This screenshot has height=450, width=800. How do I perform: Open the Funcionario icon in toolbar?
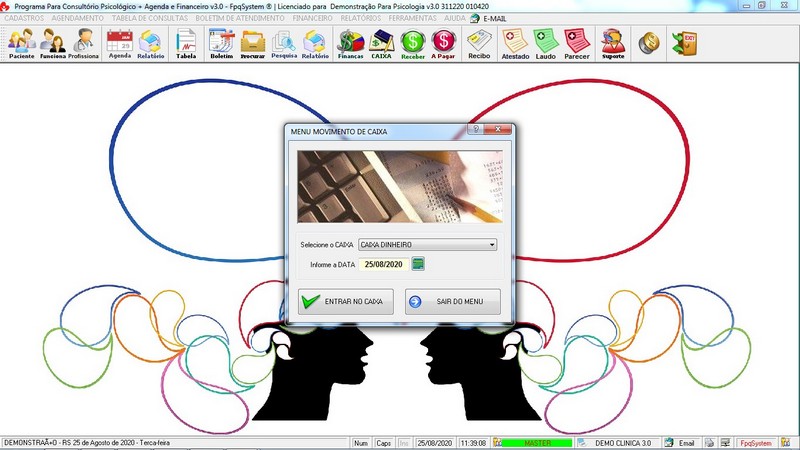(53, 44)
